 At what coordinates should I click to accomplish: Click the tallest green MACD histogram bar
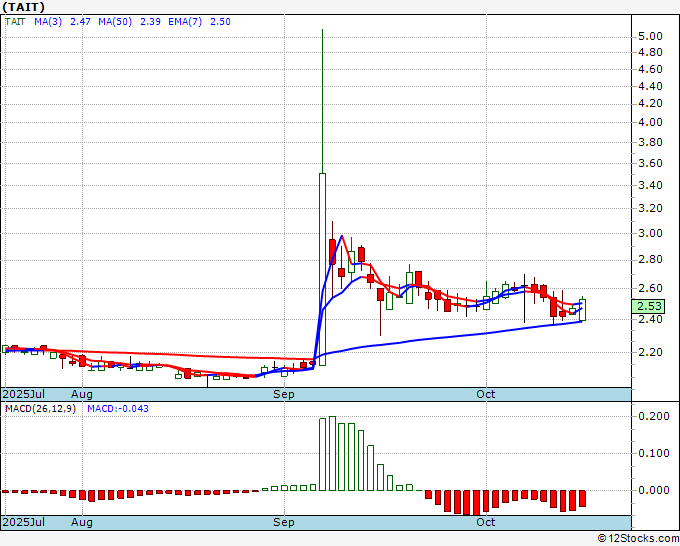tap(332, 453)
